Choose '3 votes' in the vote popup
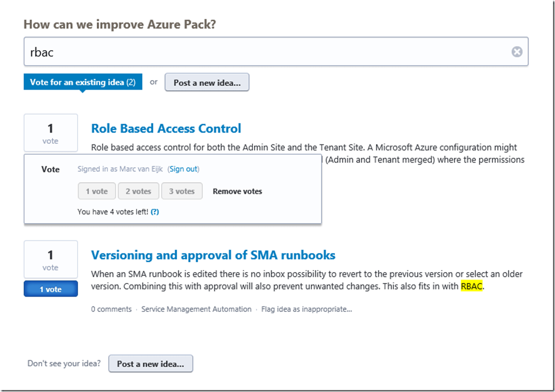 click(x=182, y=191)
